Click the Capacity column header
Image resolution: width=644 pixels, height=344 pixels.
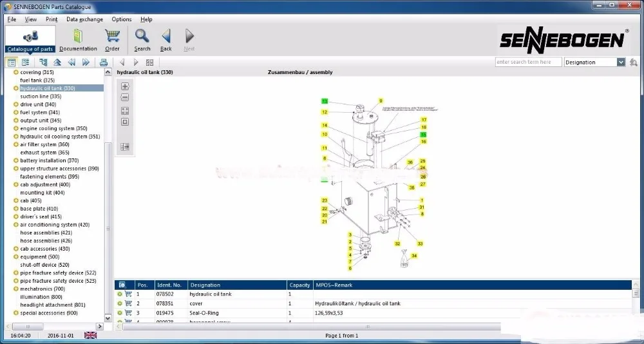coord(300,285)
